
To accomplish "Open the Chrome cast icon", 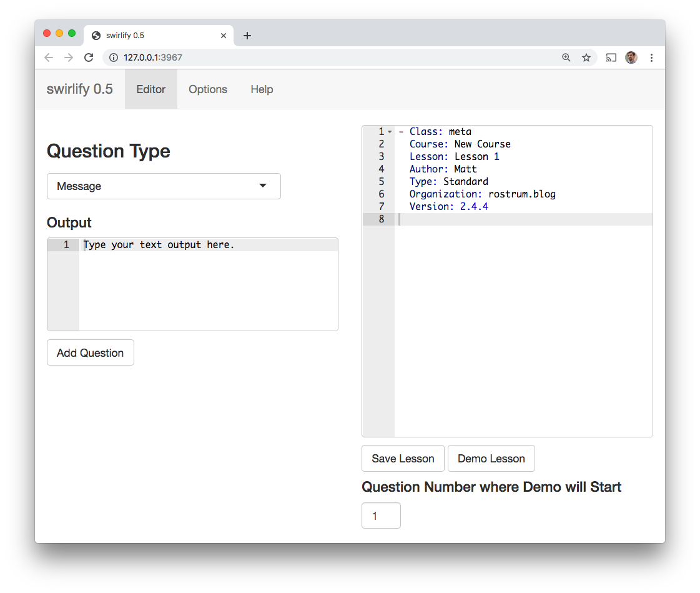I will tap(611, 57).
